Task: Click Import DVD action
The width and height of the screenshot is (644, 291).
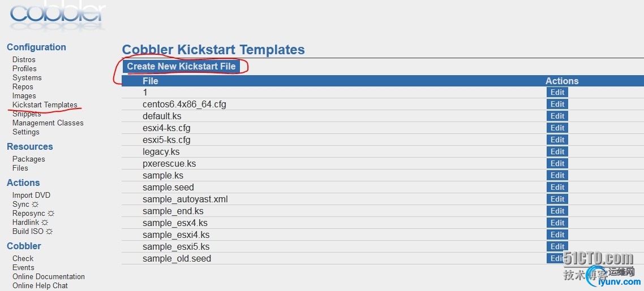Action: (31, 195)
